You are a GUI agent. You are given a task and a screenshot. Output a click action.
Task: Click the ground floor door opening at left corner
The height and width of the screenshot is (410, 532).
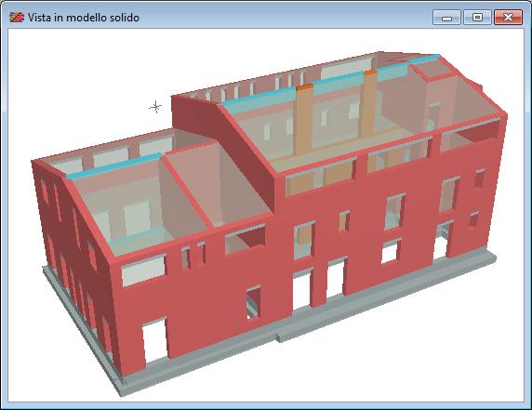pos(154,341)
